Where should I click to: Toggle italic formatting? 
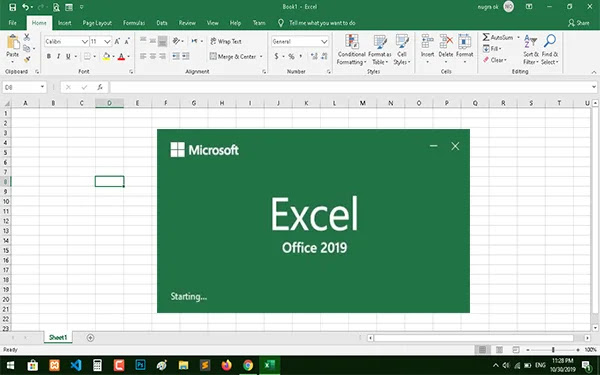[x=58, y=56]
